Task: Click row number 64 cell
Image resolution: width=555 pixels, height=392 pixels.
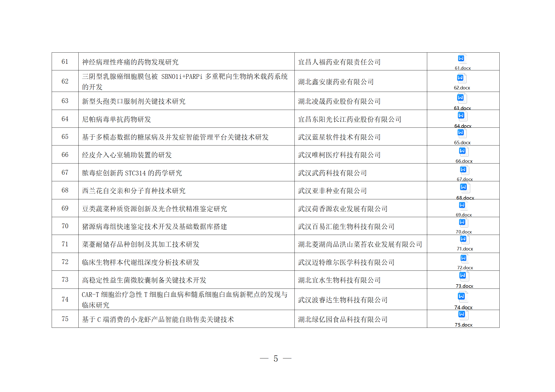Action: coord(65,119)
